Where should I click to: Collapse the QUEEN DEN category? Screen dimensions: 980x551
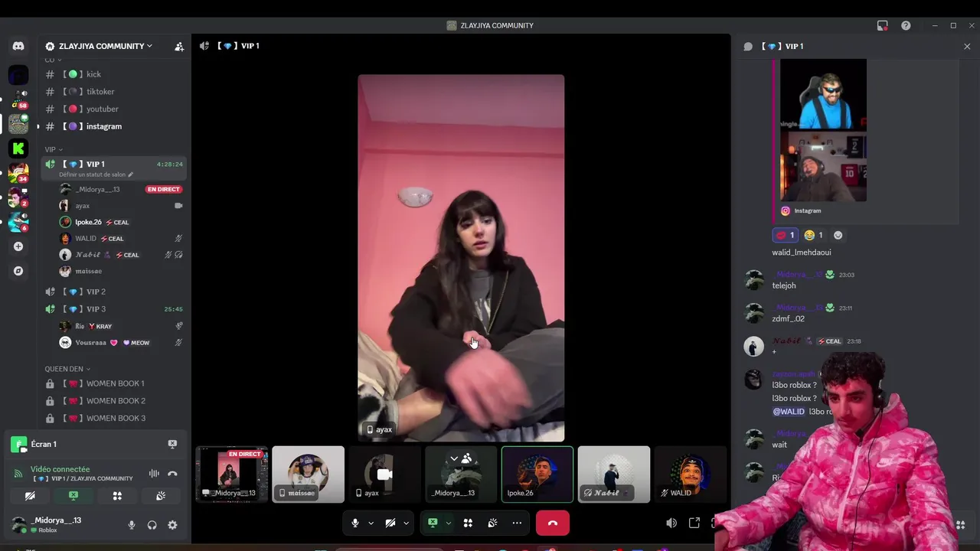click(x=67, y=369)
